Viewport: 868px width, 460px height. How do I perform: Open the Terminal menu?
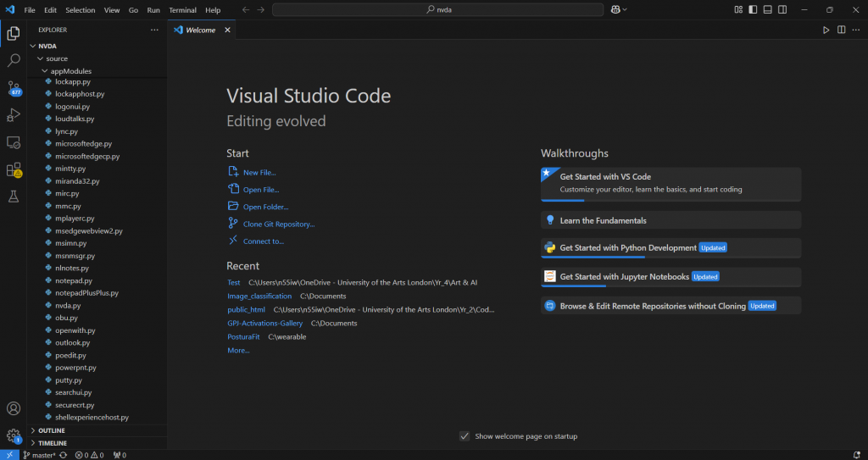pyautogui.click(x=183, y=10)
